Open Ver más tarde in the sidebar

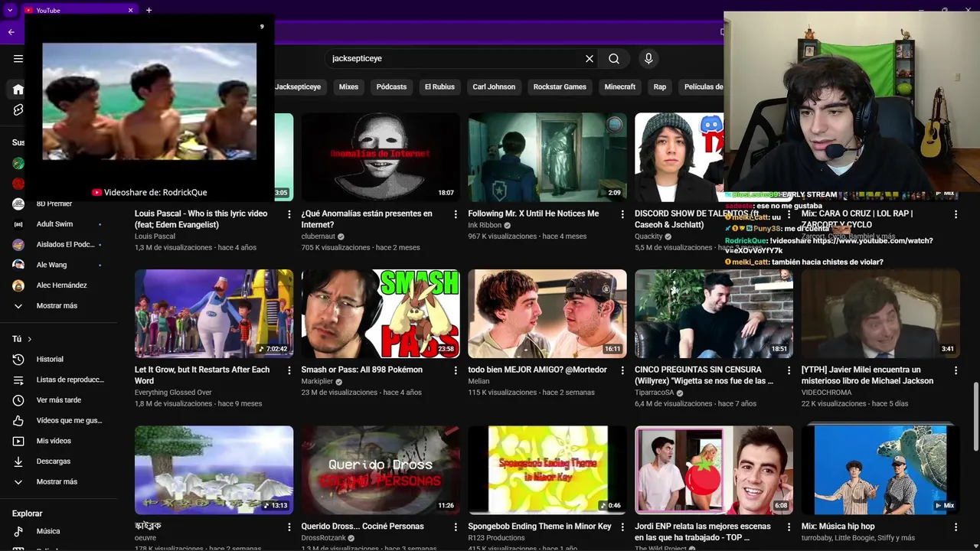pyautogui.click(x=60, y=400)
